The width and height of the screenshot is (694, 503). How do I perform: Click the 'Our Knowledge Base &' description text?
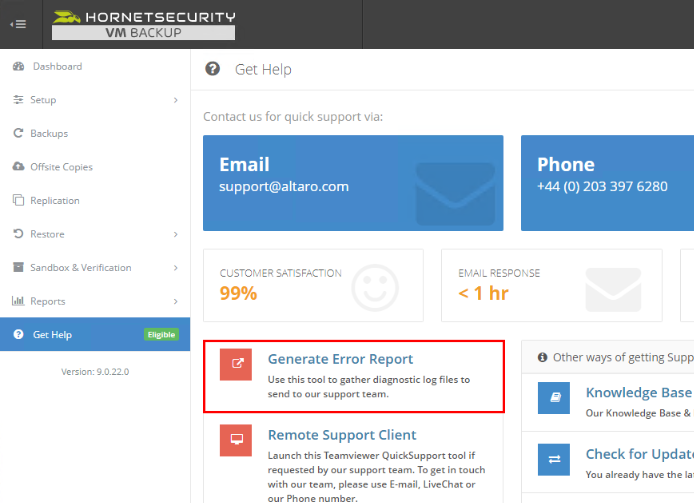[x=638, y=413]
